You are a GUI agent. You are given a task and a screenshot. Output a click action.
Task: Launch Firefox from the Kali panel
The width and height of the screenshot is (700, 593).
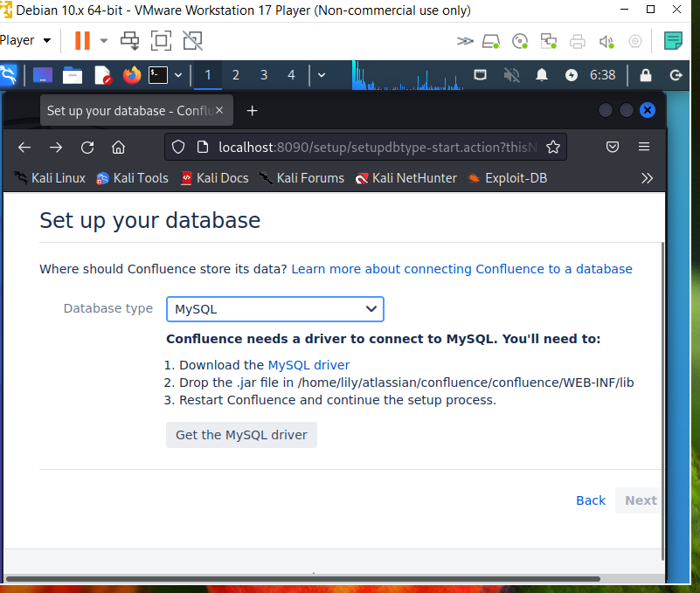[132, 75]
